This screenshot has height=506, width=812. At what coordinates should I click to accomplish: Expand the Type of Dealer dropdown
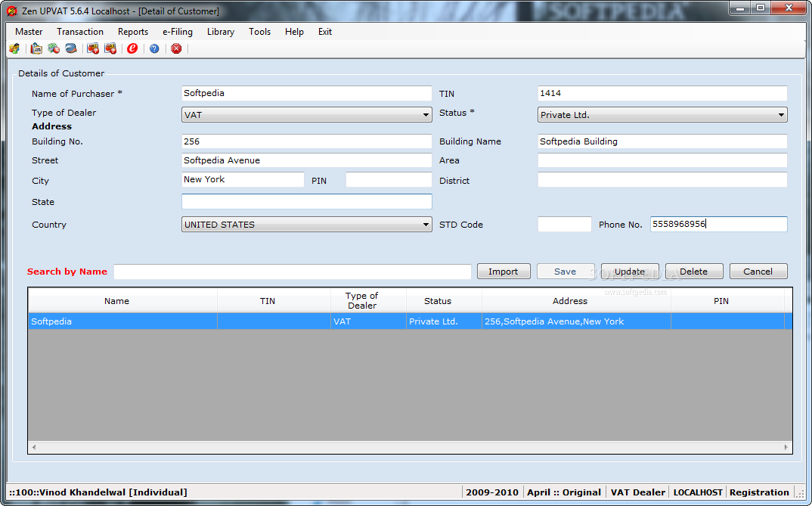coord(426,115)
